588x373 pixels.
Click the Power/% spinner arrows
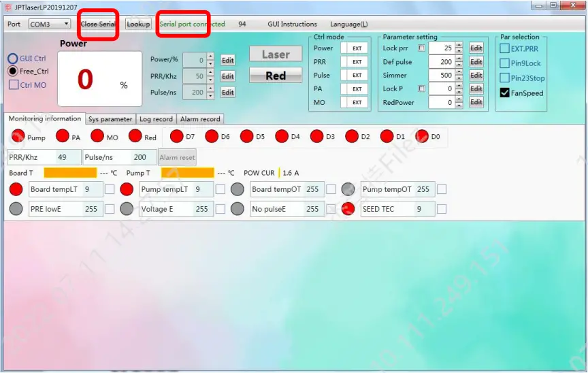tap(210, 60)
